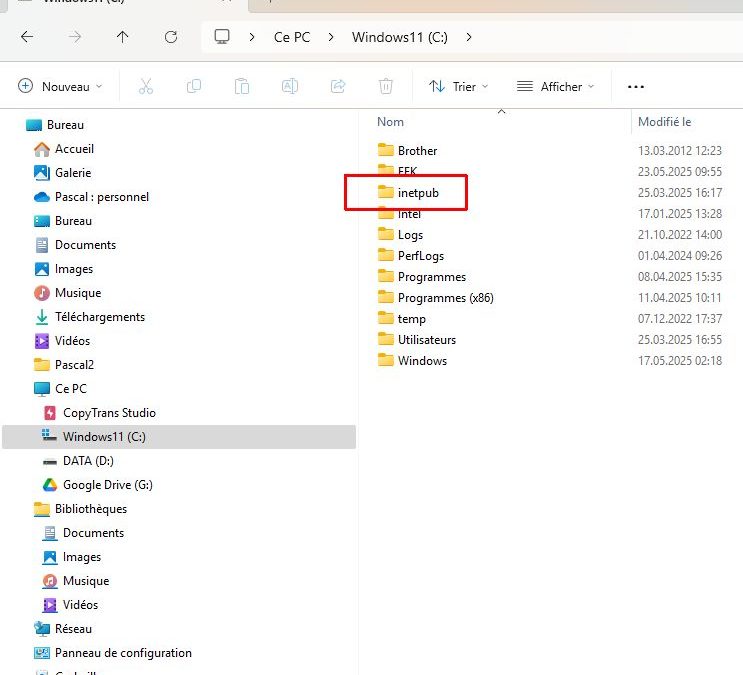Viewport: 743px width, 675px height.
Task: Select the Brother folder
Action: click(x=417, y=151)
